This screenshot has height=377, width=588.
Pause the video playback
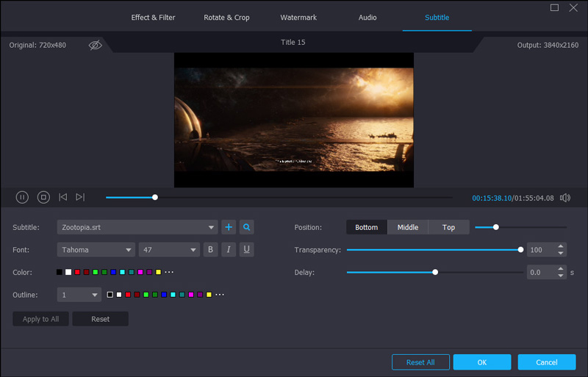point(22,197)
